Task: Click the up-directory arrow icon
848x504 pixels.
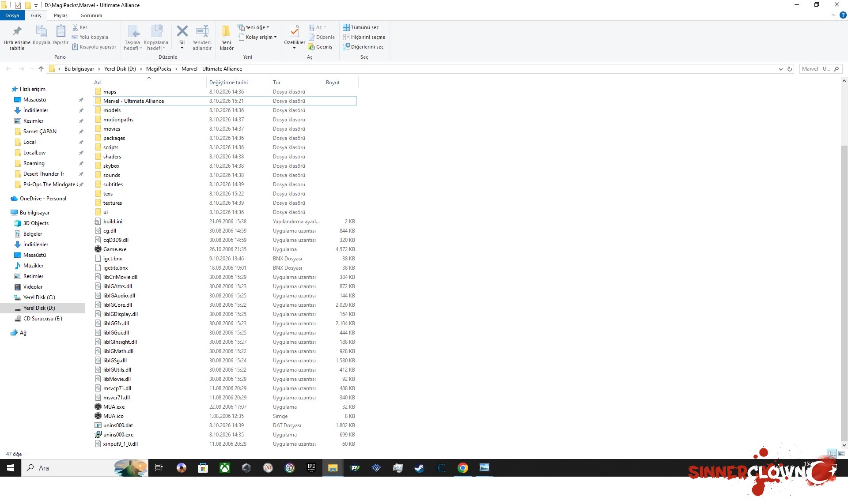Action: [x=41, y=69]
